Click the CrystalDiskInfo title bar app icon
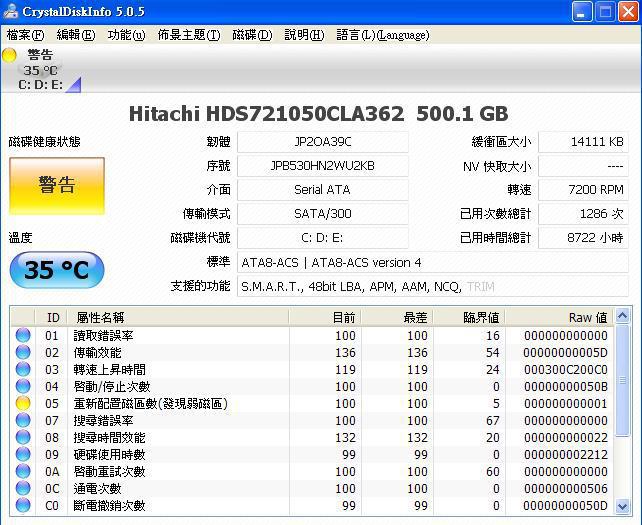This screenshot has width=642, height=525. coord(10,11)
